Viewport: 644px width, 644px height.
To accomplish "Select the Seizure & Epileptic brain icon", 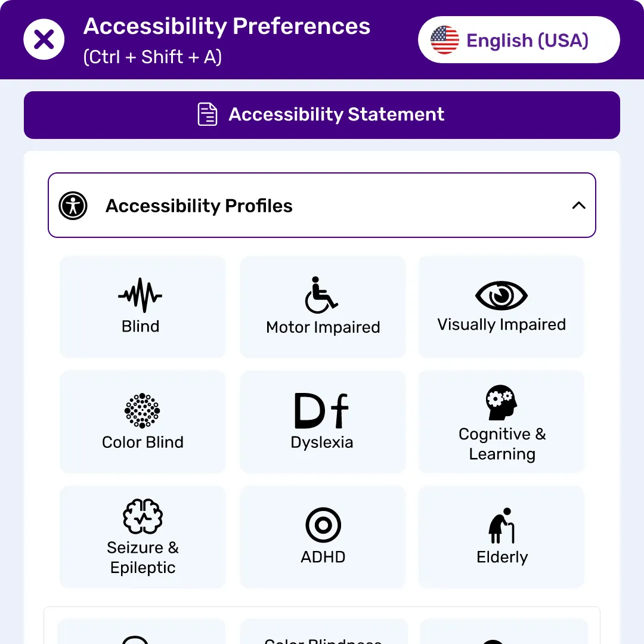I will click(x=142, y=516).
